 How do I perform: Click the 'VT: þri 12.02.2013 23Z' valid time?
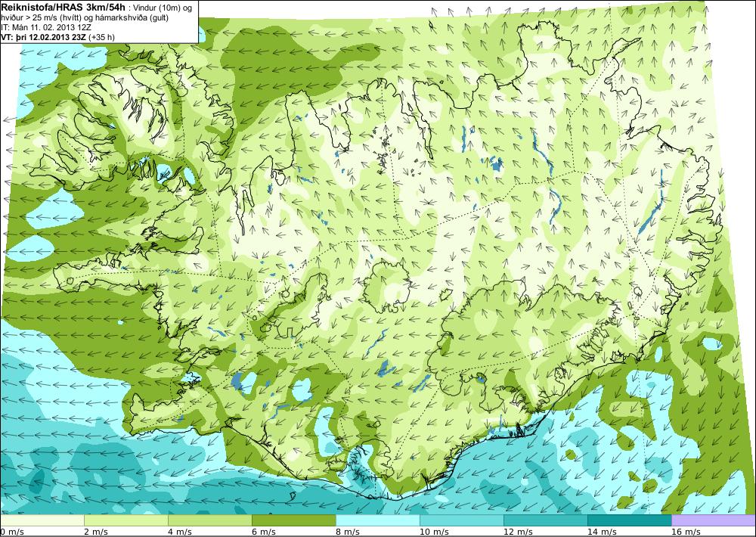(44, 37)
